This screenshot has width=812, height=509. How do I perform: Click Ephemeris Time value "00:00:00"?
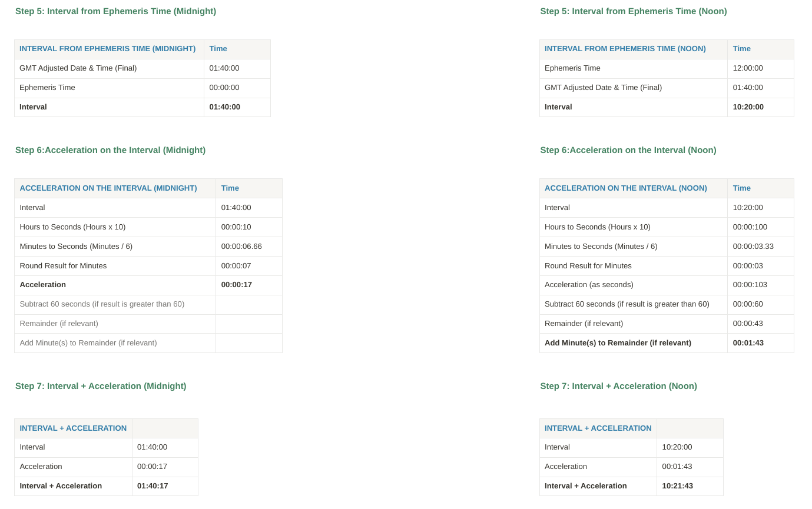224,88
